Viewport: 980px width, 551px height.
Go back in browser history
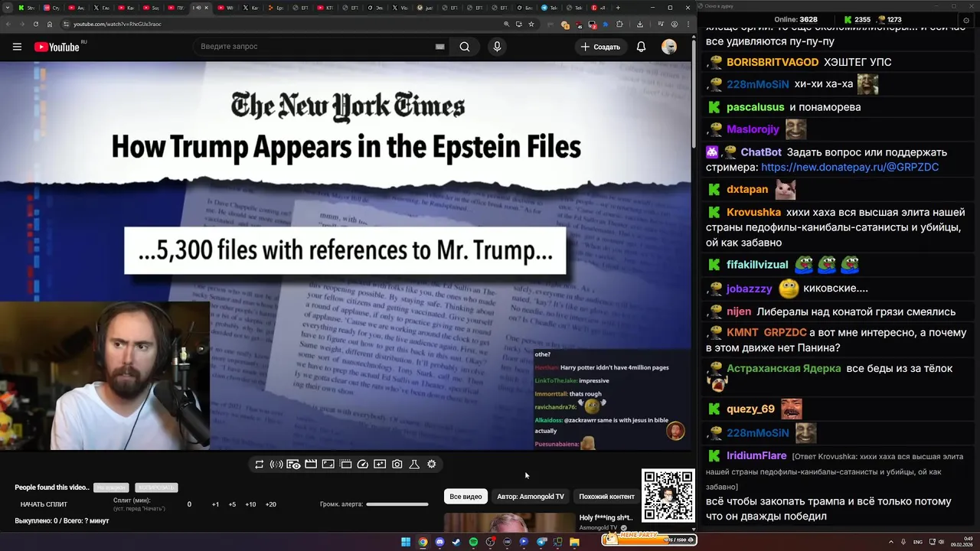(x=9, y=24)
